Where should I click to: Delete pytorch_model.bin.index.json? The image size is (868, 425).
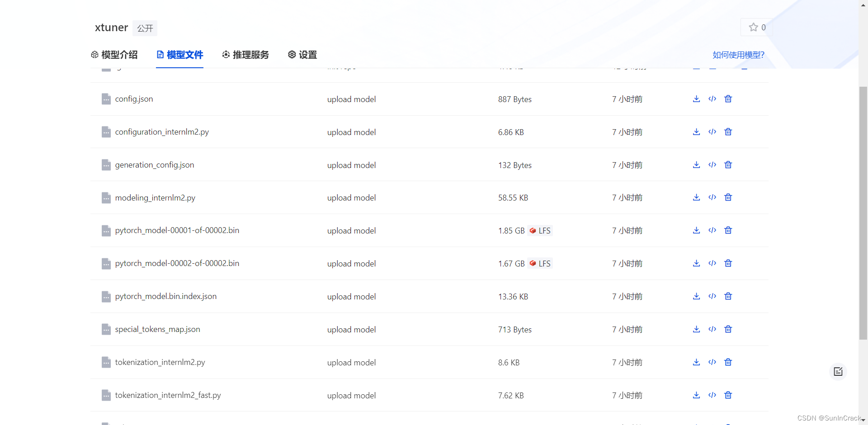(x=728, y=296)
